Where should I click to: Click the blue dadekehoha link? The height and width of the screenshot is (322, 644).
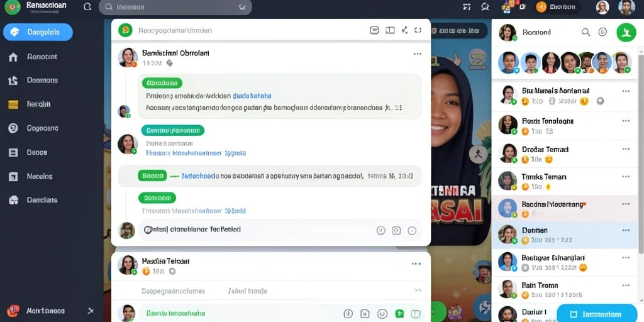[x=252, y=96]
